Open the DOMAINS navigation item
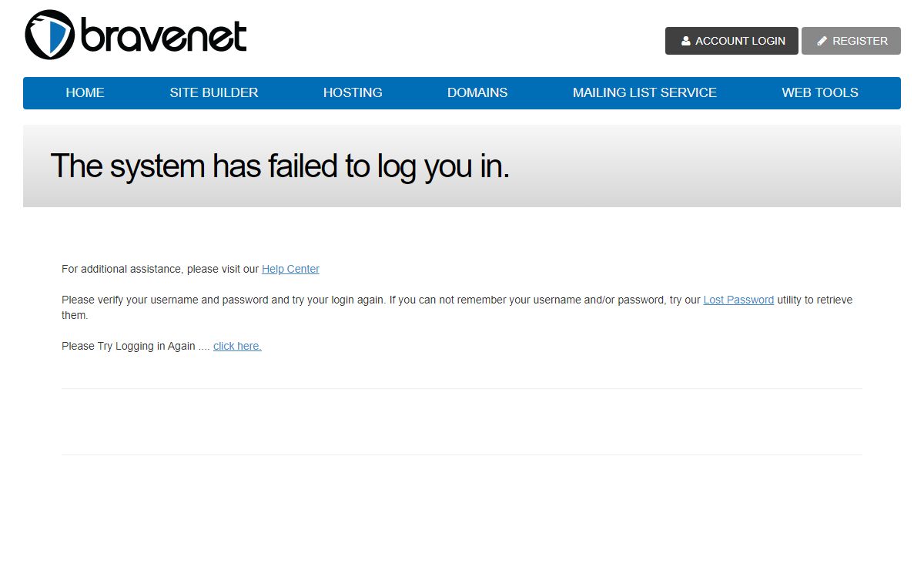 pyautogui.click(x=477, y=92)
